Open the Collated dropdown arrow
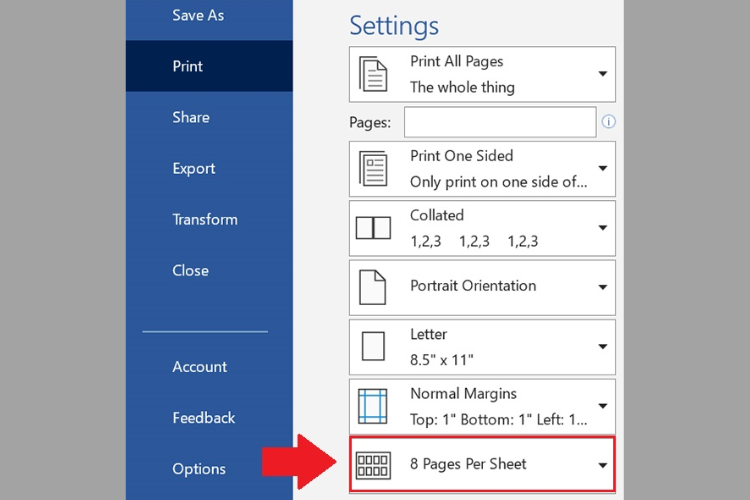 (x=603, y=228)
